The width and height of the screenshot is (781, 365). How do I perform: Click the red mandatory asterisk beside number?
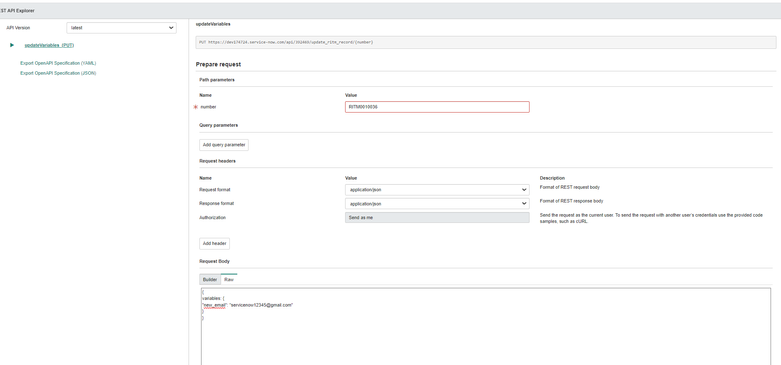click(196, 107)
